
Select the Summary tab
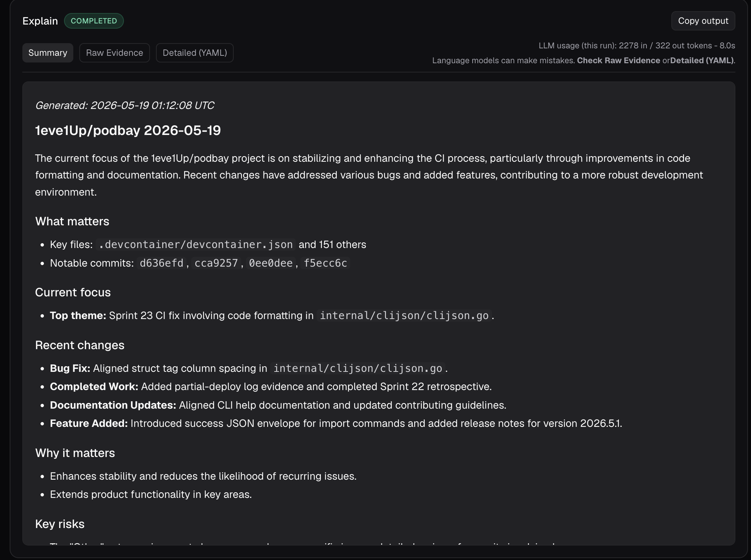(48, 53)
